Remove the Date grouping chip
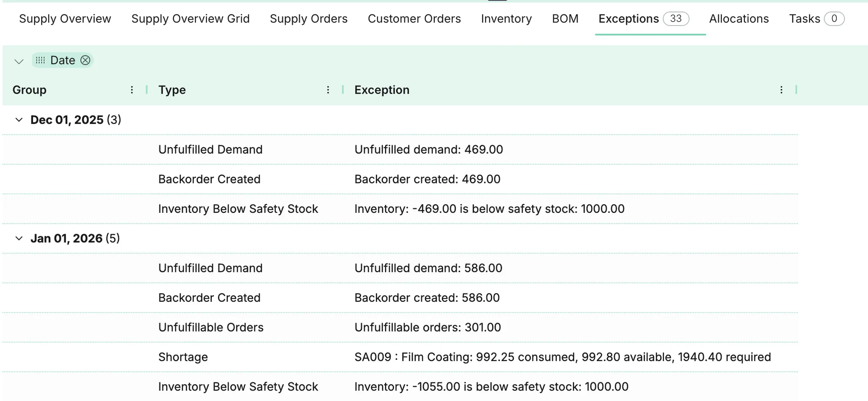Image resolution: width=868 pixels, height=401 pixels. tap(85, 60)
